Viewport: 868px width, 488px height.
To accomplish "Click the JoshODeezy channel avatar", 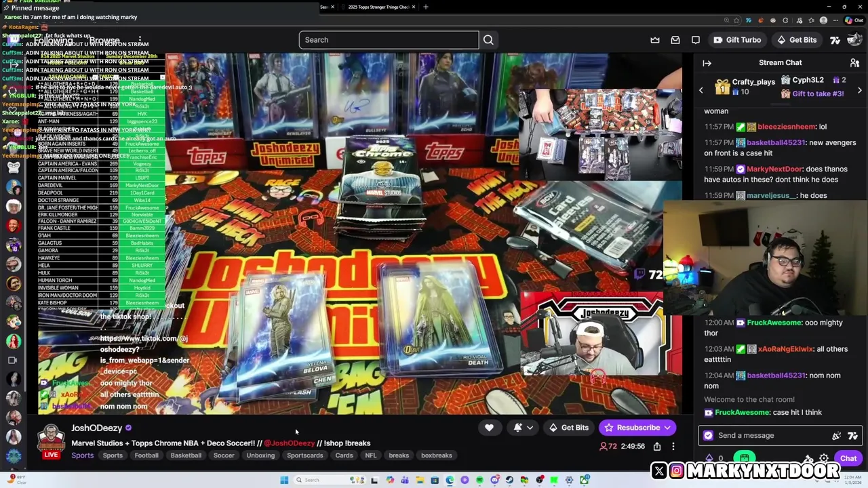I will coord(51,439).
